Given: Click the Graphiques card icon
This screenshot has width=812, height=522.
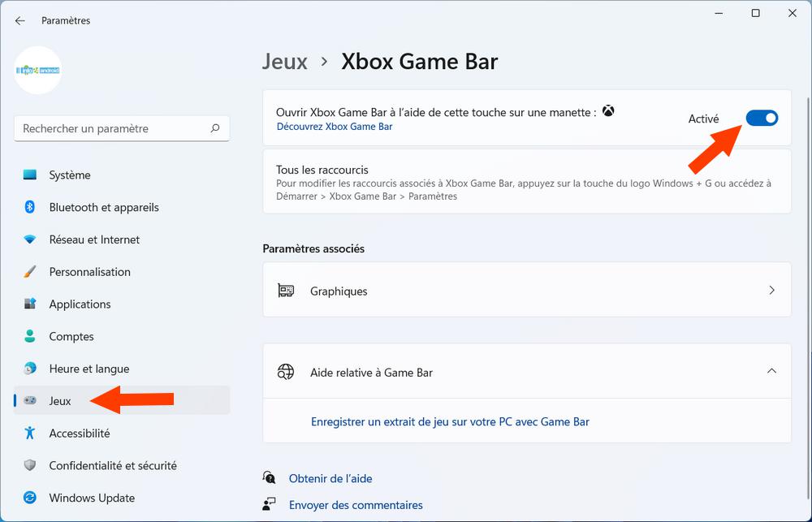Looking at the screenshot, I should click(x=286, y=291).
